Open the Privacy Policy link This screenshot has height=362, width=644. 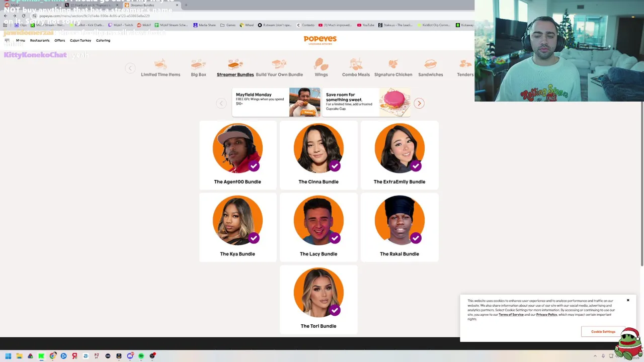point(546,315)
